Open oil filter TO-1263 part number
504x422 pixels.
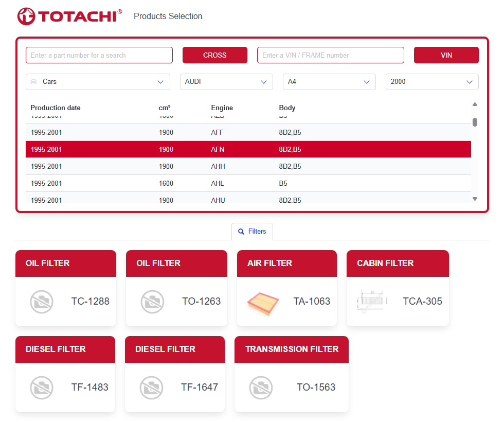(x=201, y=302)
